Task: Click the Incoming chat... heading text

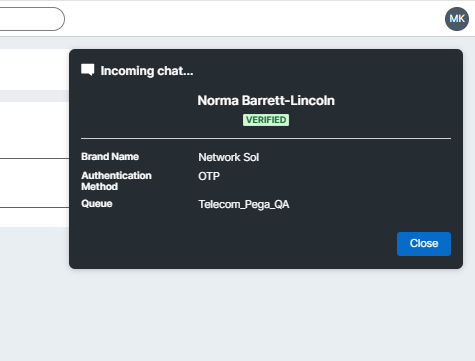Action: point(147,71)
